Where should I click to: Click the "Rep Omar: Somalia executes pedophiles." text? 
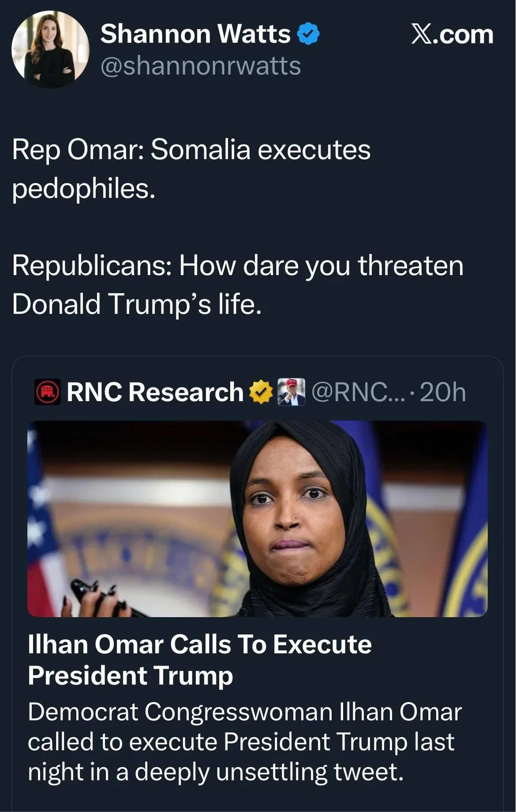tap(191, 169)
